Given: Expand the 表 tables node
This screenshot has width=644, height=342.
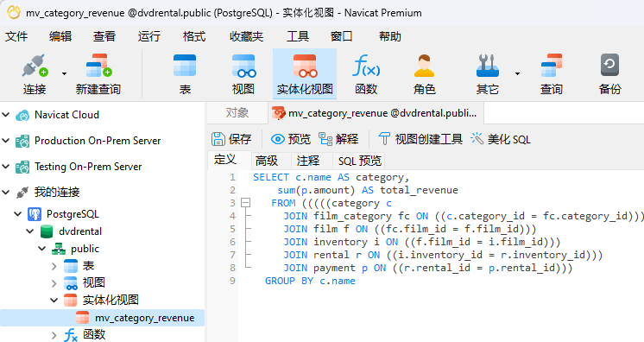Looking at the screenshot, I should pos(54,266).
